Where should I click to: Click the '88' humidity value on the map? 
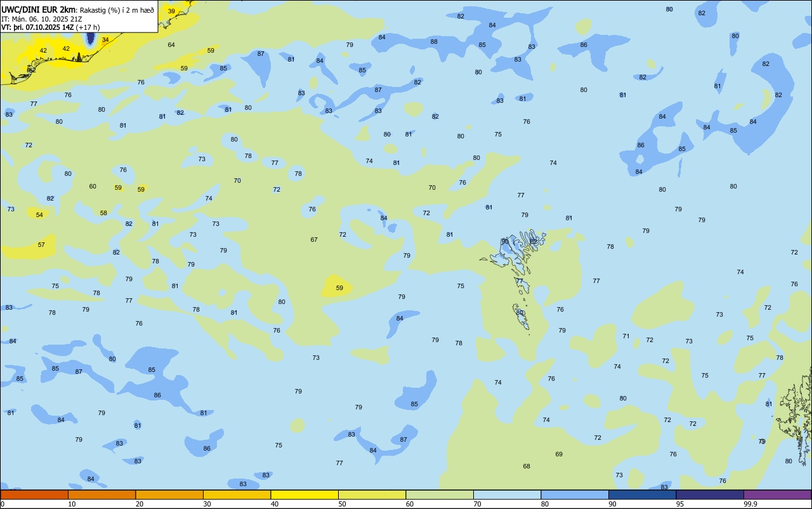point(434,42)
